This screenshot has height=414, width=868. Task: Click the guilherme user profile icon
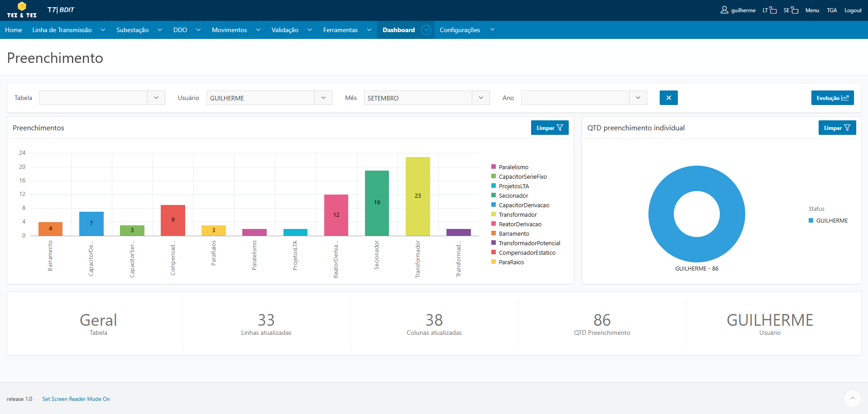(724, 10)
